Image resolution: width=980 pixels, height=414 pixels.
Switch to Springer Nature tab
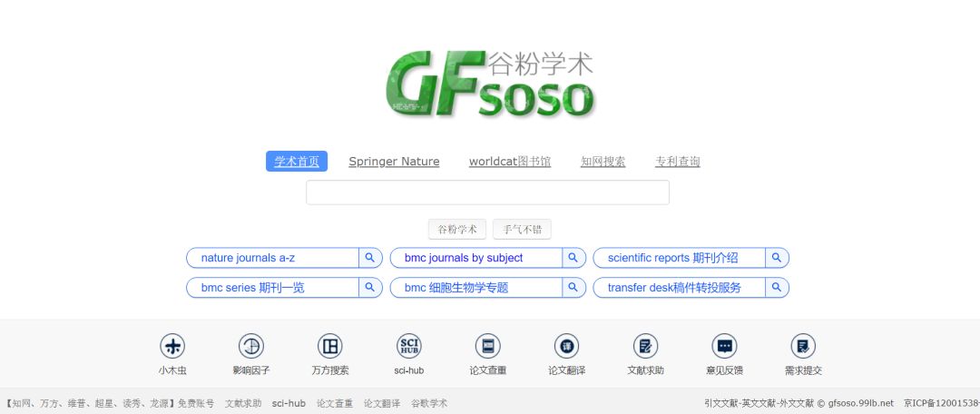(x=394, y=162)
